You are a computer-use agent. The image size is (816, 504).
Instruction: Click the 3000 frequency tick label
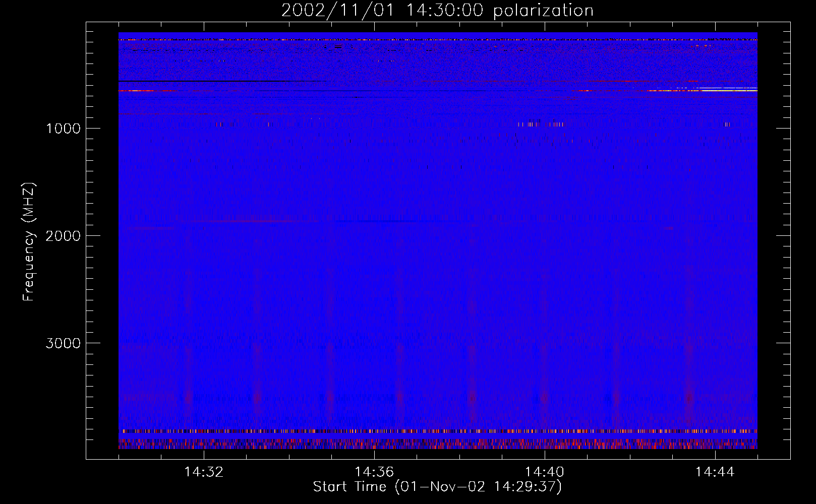[63, 343]
